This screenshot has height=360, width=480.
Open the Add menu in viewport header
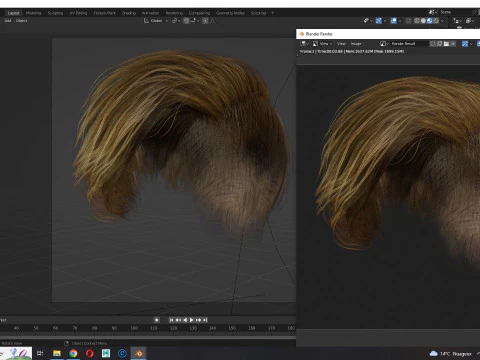pyautogui.click(x=8, y=21)
